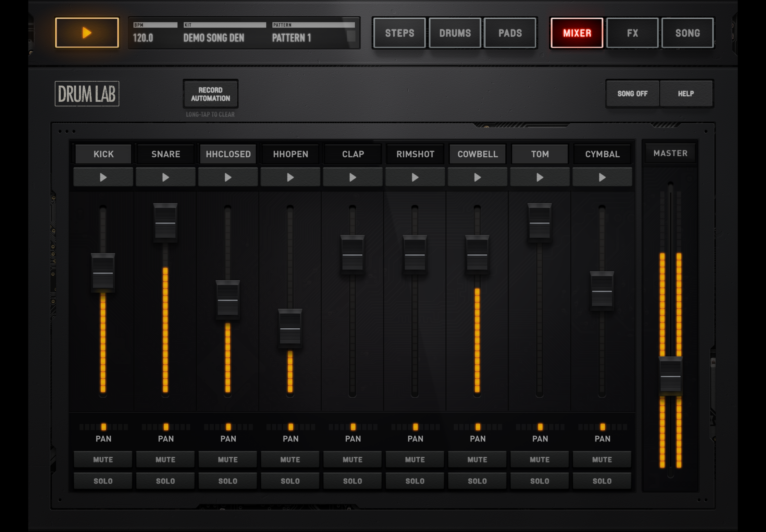
Task: Select the COWBELL channel label
Action: click(477, 154)
